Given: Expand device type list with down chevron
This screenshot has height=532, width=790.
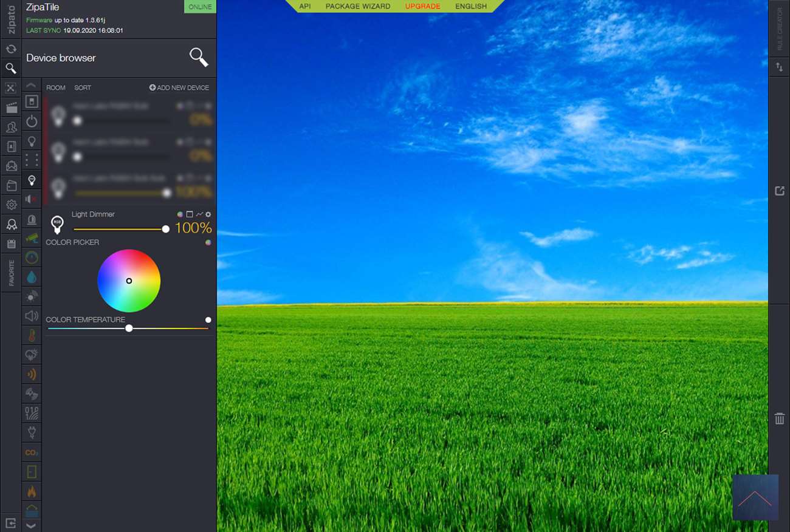Looking at the screenshot, I should pyautogui.click(x=32, y=525).
